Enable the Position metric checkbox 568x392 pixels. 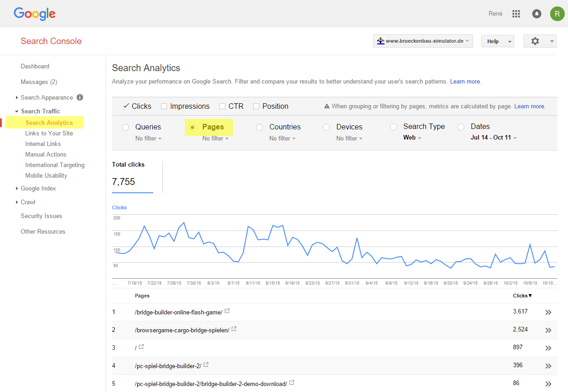pos(256,106)
